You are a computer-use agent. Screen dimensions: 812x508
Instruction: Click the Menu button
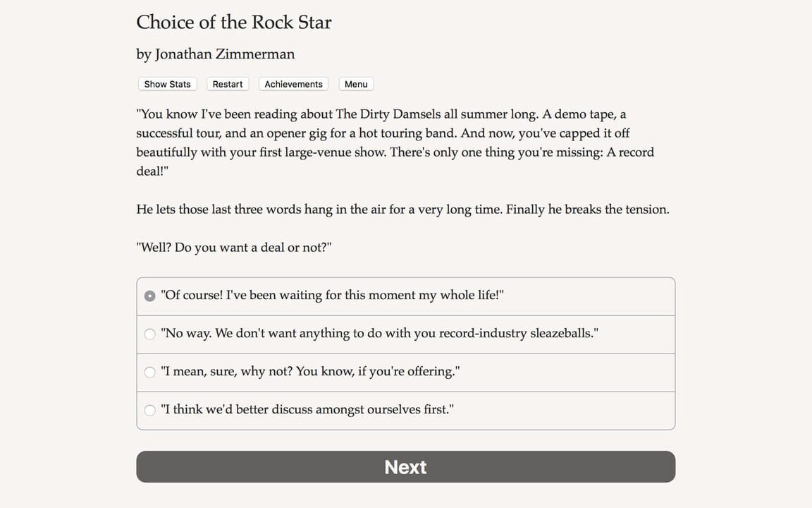(356, 84)
